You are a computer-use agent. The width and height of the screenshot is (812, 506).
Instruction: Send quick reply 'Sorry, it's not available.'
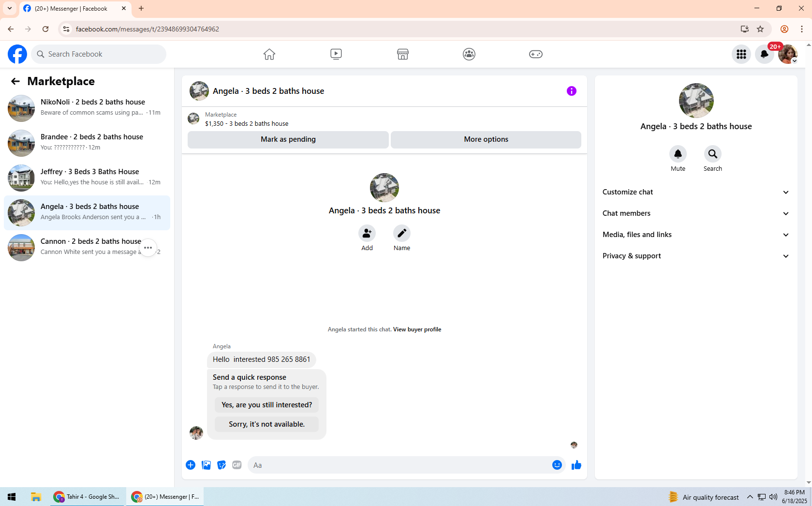coord(267,424)
